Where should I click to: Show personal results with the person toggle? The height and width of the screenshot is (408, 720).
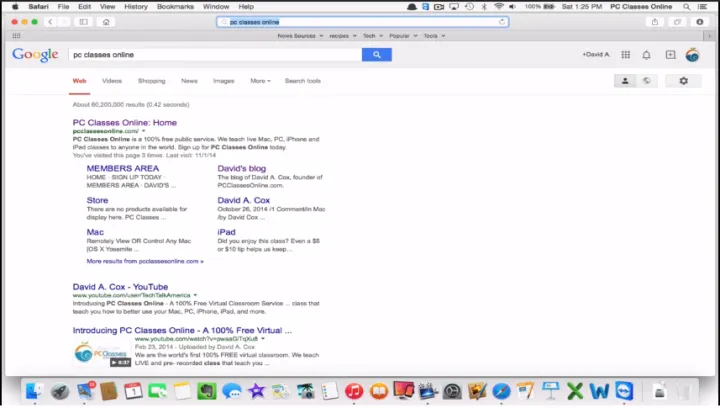[625, 81]
